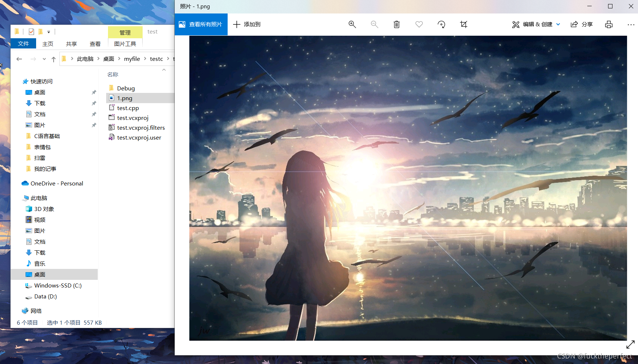This screenshot has width=638, height=364.
Task: Select Windows-SSD (C:) drive in tree
Action: point(58,285)
